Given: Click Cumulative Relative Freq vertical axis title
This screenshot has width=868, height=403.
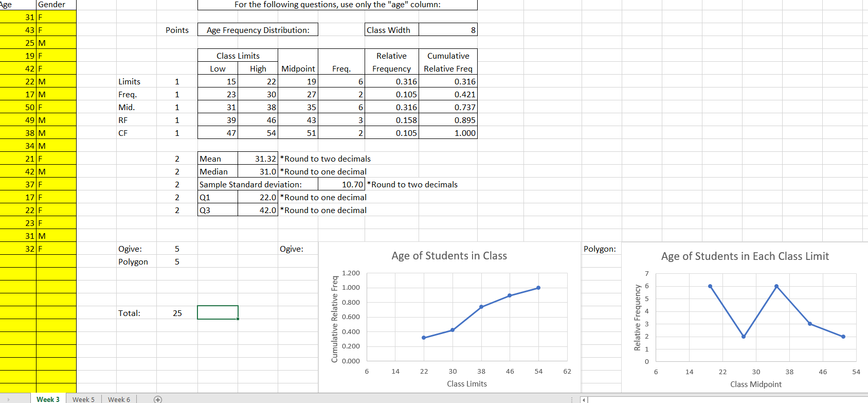Looking at the screenshot, I should tap(335, 319).
